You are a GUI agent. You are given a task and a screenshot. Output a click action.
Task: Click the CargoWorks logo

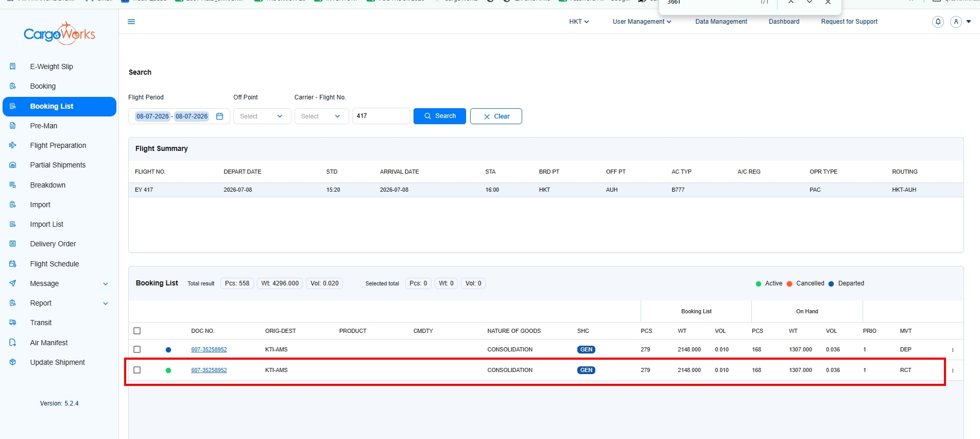coord(59,33)
